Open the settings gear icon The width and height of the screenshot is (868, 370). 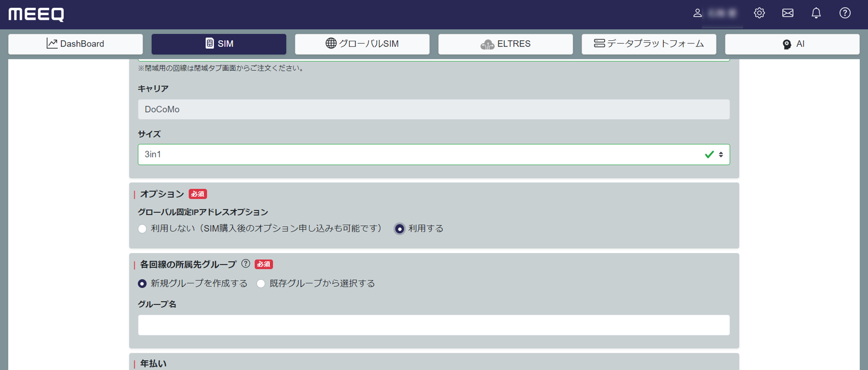[759, 13]
